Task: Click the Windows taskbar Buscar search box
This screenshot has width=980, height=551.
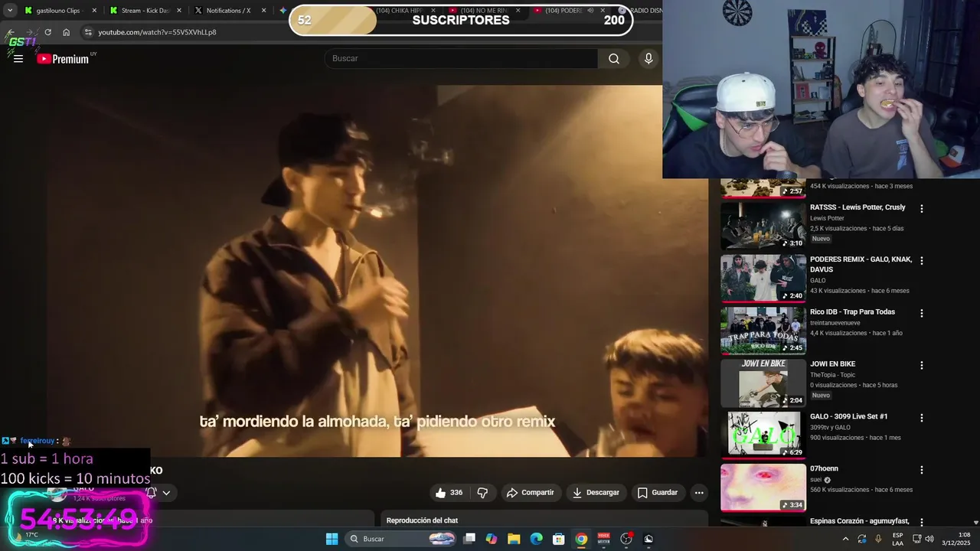Action: coord(402,539)
